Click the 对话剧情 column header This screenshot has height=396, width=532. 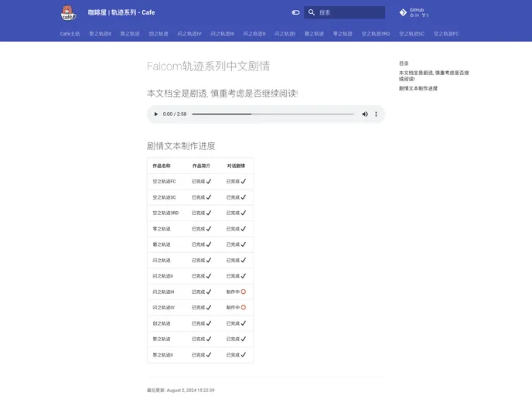236,166
